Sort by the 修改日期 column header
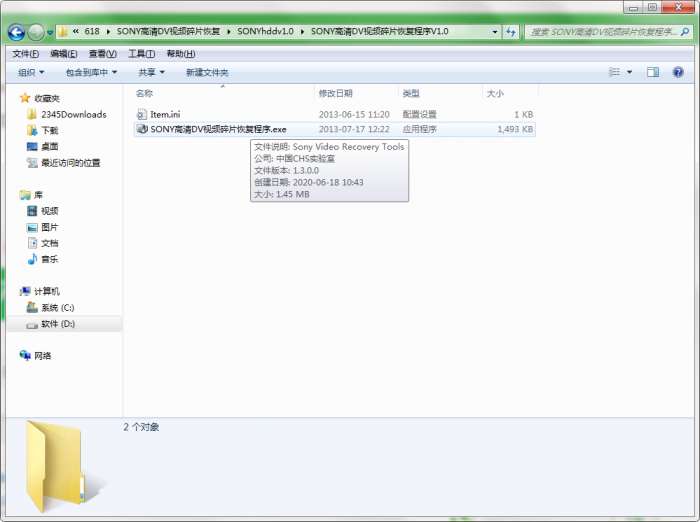This screenshot has height=522, width=700. point(356,93)
